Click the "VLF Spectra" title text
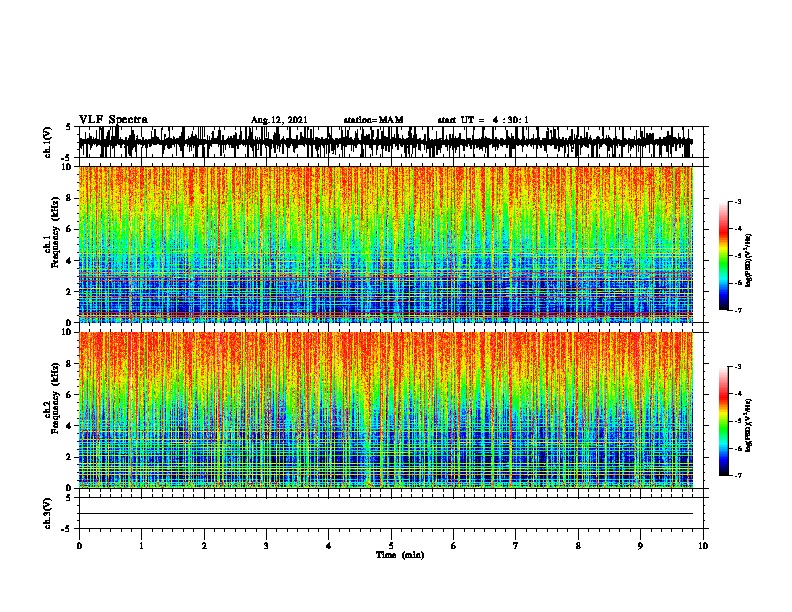The height and width of the screenshot is (612, 792). tap(113, 120)
